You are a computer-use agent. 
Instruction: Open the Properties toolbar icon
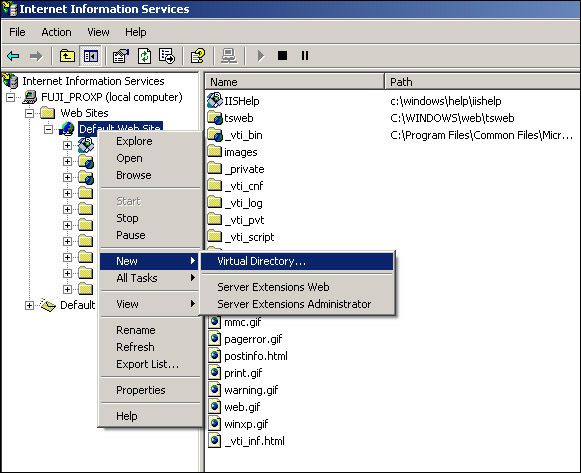coord(120,56)
